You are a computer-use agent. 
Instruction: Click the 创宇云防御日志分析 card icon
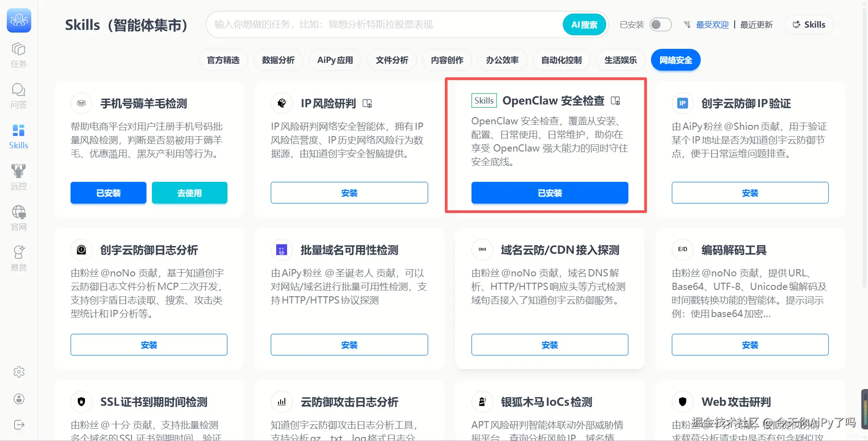click(x=81, y=250)
